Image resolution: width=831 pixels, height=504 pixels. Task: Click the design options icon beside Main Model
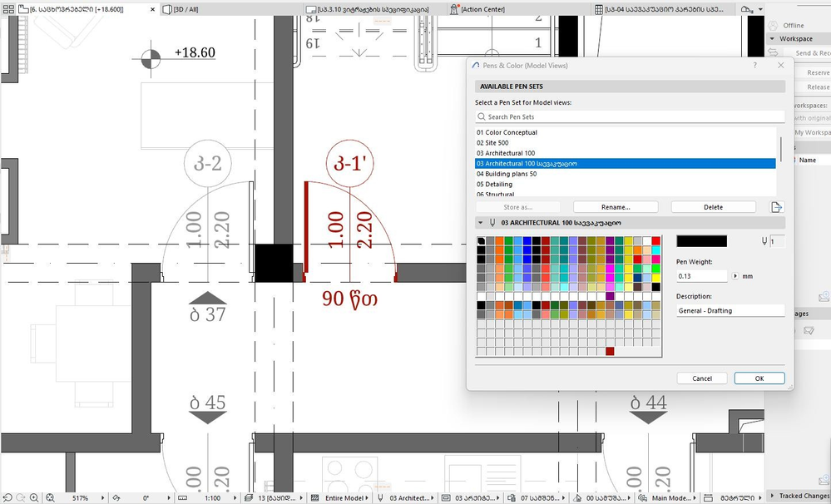click(643, 498)
